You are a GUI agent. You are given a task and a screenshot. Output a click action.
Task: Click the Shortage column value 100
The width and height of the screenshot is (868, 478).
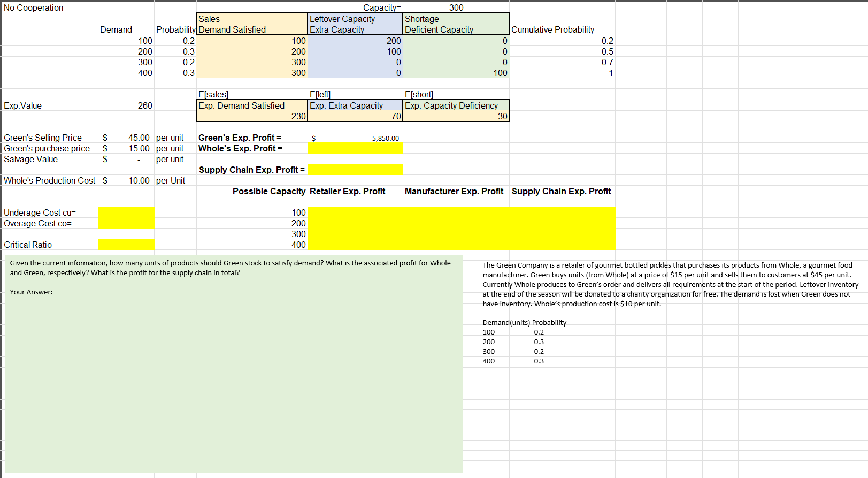click(456, 73)
